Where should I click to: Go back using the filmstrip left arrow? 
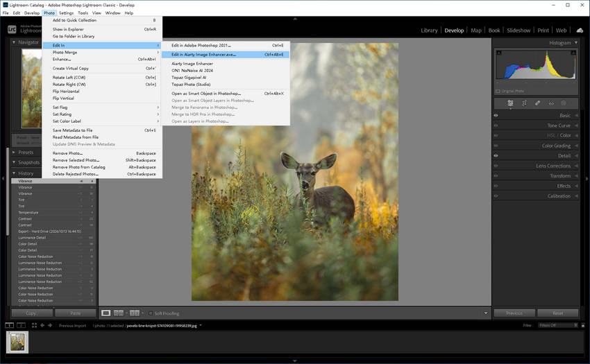42,326
